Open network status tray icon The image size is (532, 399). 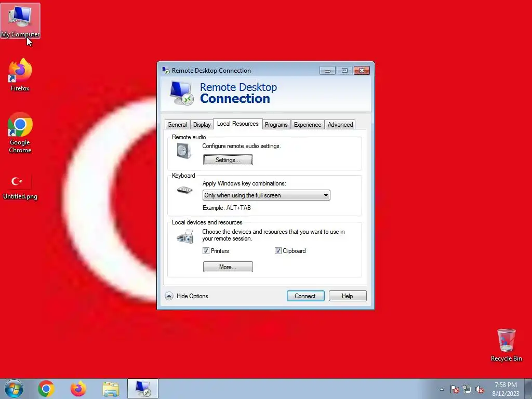[467, 389]
